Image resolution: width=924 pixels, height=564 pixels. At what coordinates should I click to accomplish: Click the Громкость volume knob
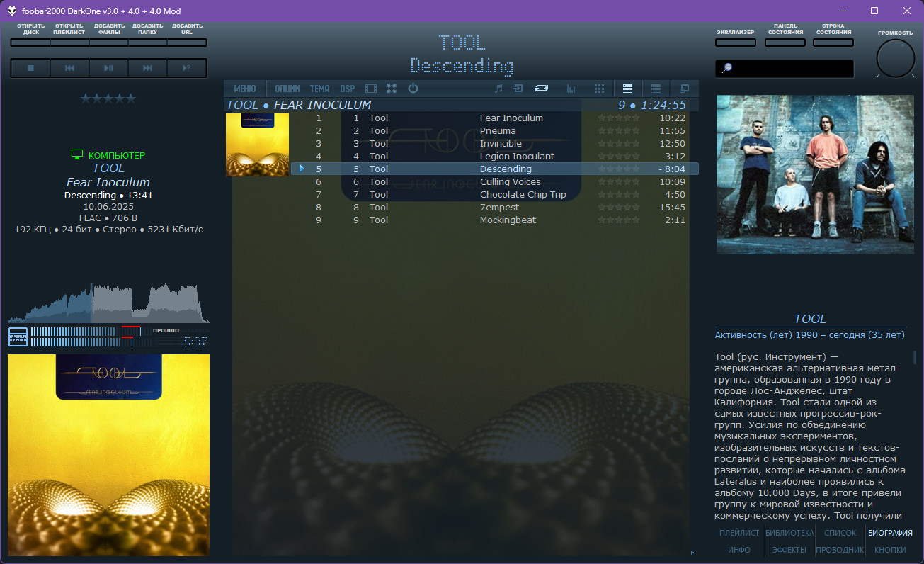click(895, 58)
